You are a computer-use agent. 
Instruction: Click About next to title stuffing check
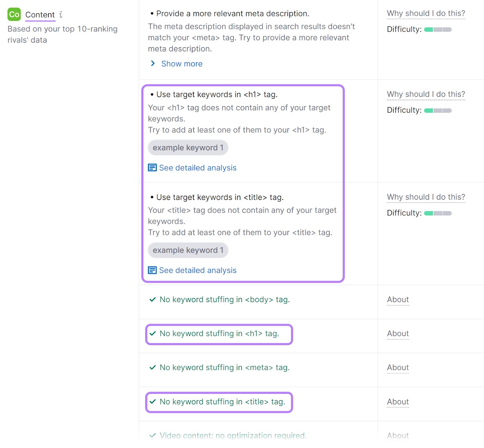click(397, 401)
